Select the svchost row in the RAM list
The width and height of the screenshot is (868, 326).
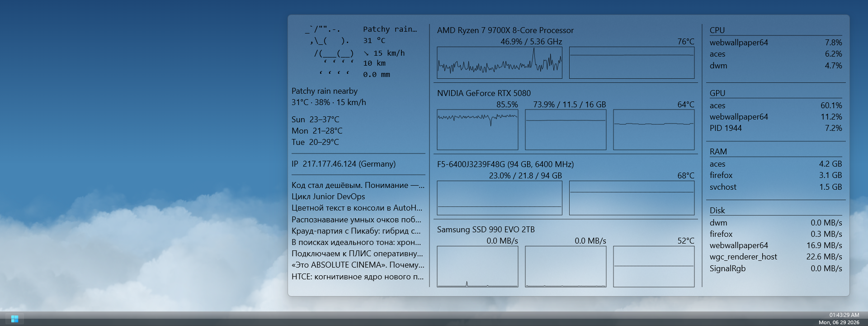pos(776,187)
